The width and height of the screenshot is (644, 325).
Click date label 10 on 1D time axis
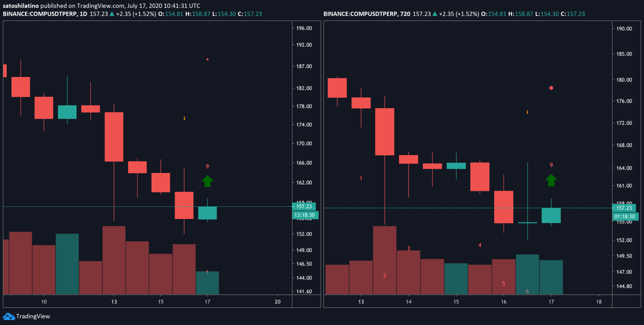point(44,302)
